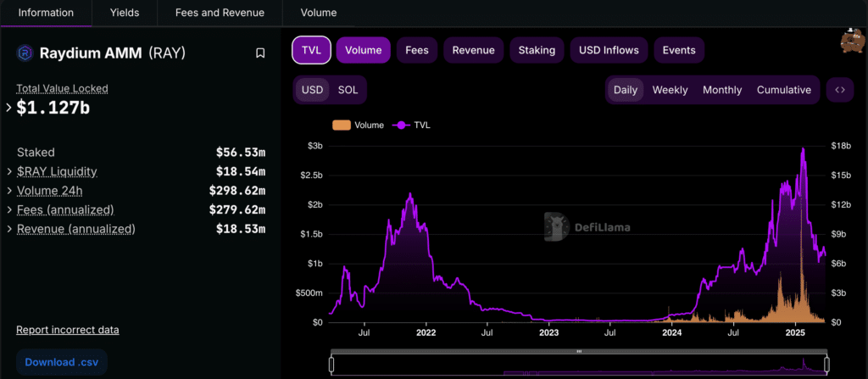The image size is (868, 379).
Task: Click the 2022 x-axis label
Action: 426,333
